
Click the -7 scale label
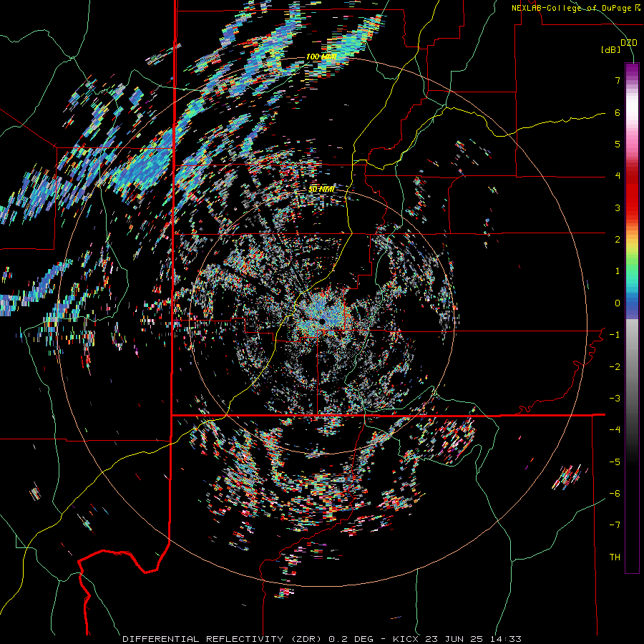[615, 525]
